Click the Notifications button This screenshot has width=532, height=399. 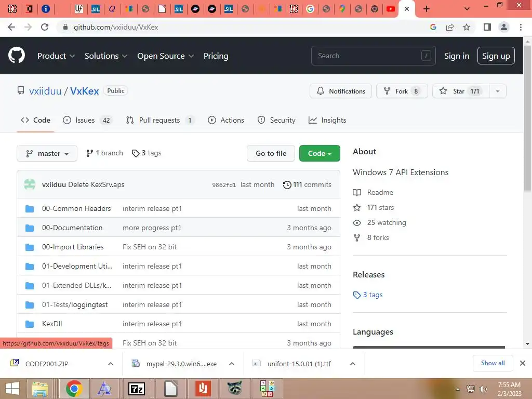(341, 91)
